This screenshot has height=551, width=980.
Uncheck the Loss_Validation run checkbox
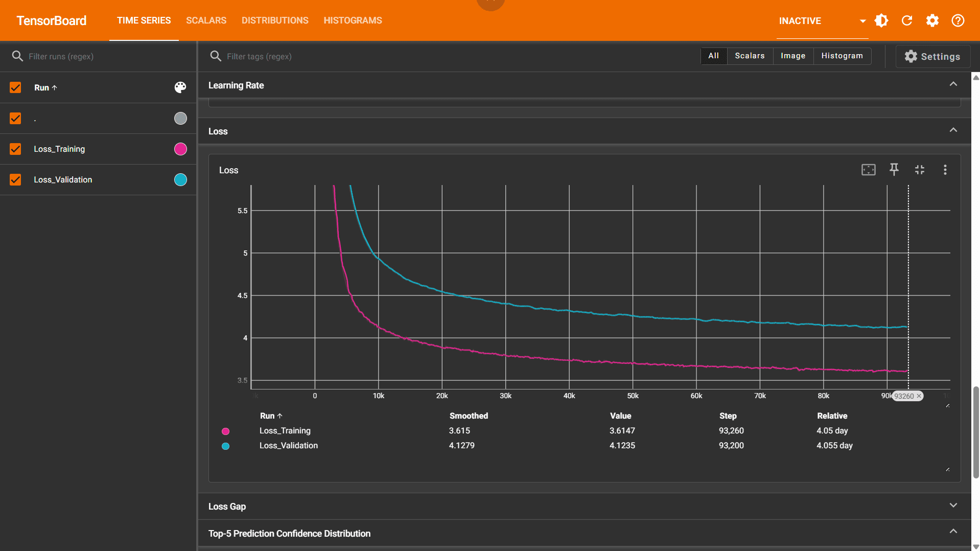pos(15,179)
